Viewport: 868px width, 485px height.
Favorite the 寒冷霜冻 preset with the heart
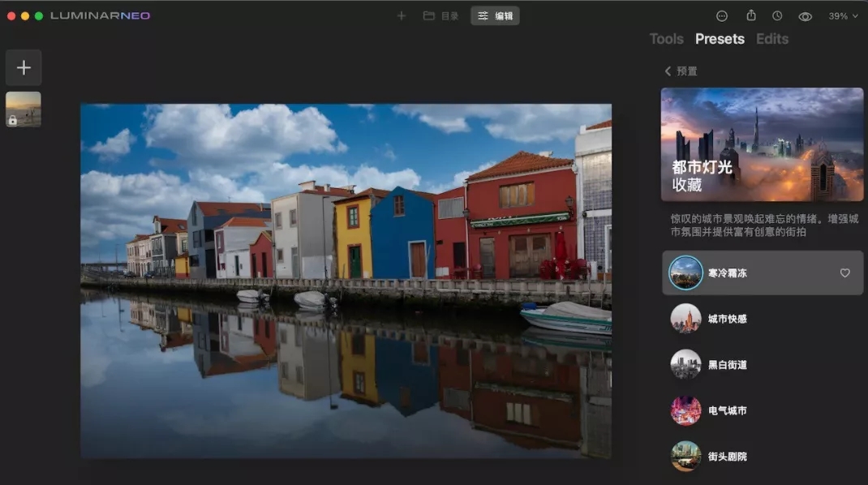coord(844,273)
